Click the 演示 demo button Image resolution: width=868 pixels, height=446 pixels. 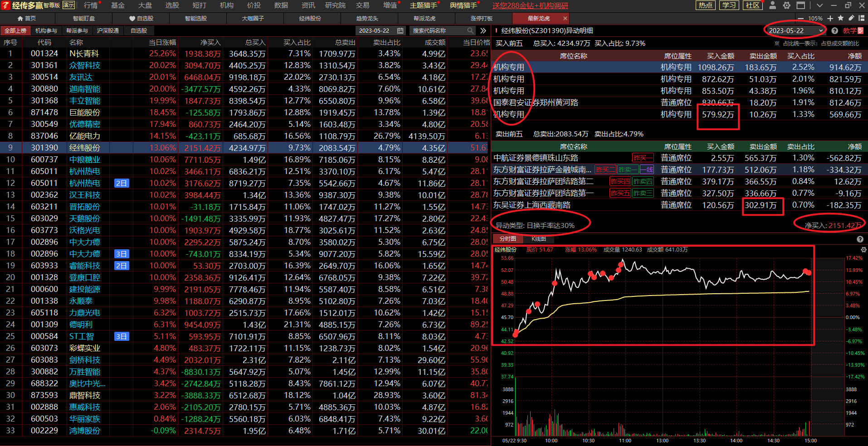[x=68, y=5]
